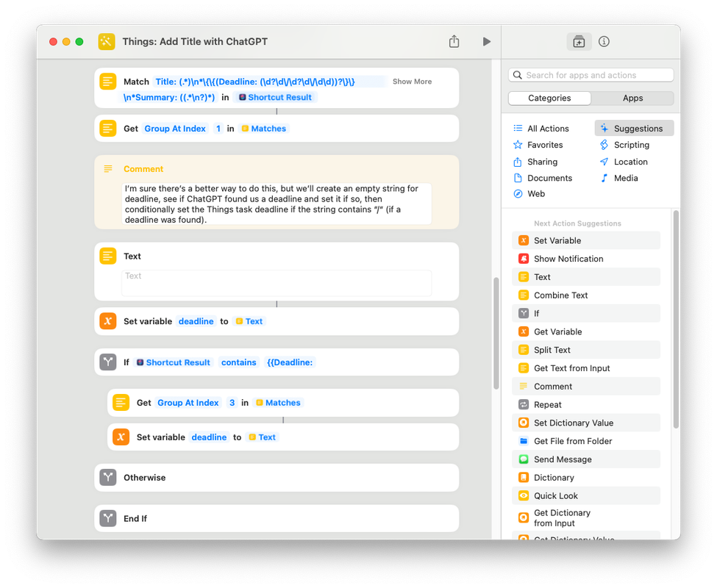Click the index value 1 field
This screenshot has width=717, height=588.
[218, 129]
